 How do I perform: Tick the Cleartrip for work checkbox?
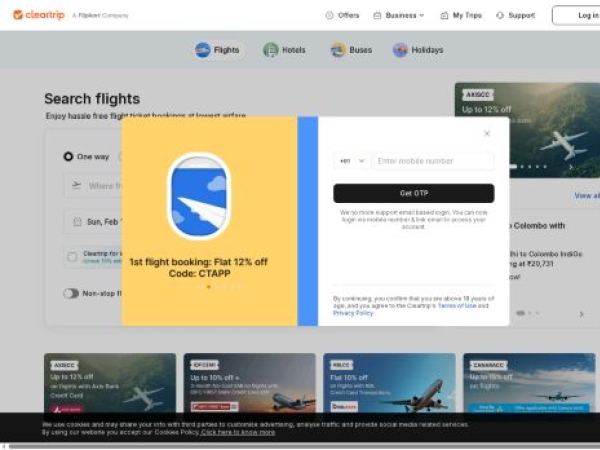point(72,257)
